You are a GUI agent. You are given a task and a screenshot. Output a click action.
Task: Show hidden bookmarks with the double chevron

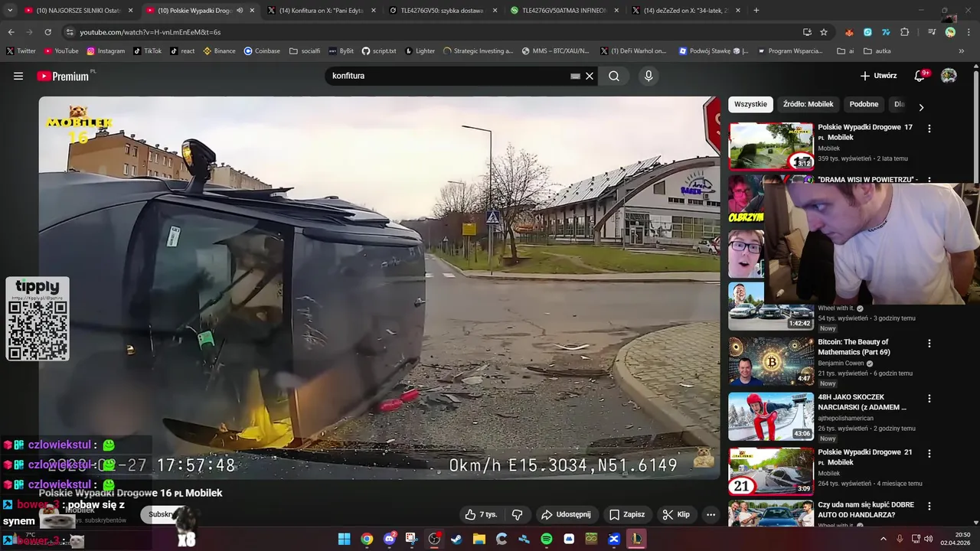click(x=962, y=51)
